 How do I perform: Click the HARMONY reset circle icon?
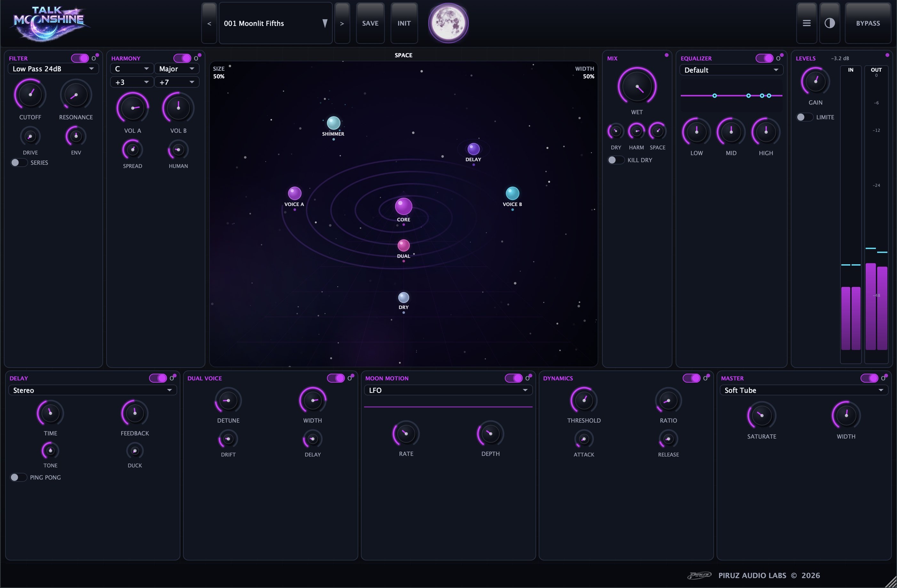(196, 59)
